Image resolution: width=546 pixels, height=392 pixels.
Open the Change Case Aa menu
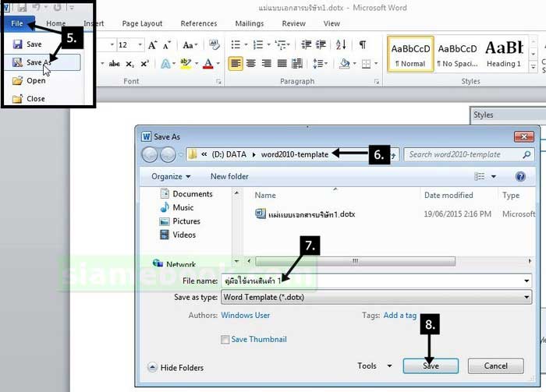tap(190, 45)
